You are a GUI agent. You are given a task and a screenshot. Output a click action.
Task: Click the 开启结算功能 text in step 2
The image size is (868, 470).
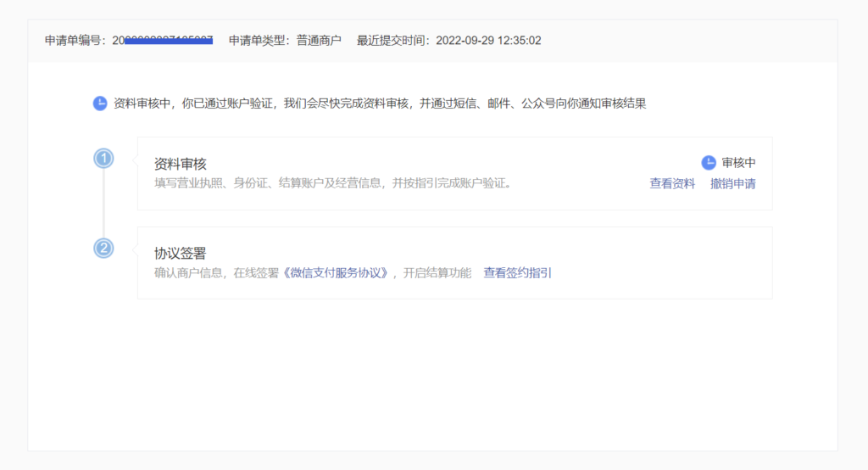click(x=437, y=273)
